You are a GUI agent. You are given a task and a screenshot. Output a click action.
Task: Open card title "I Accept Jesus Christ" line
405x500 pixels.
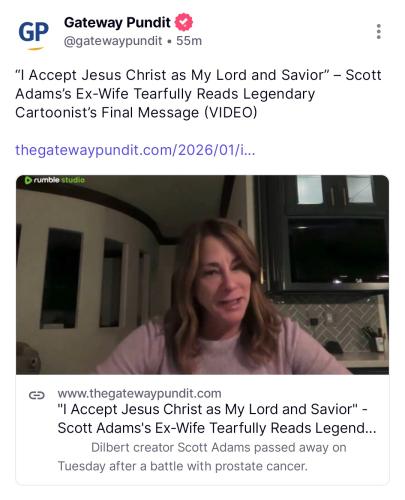pyautogui.click(x=212, y=409)
